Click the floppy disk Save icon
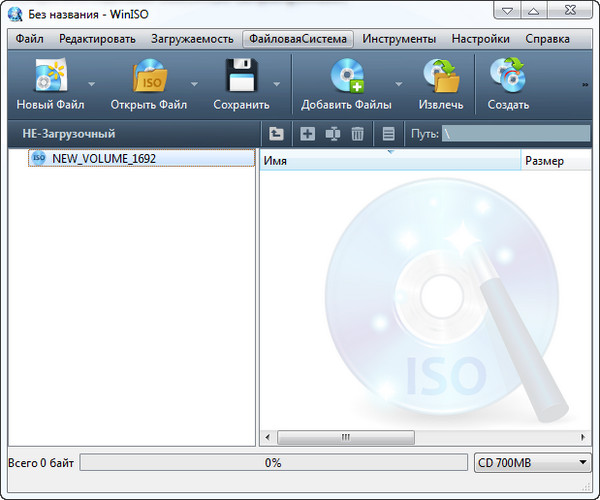 [242, 75]
